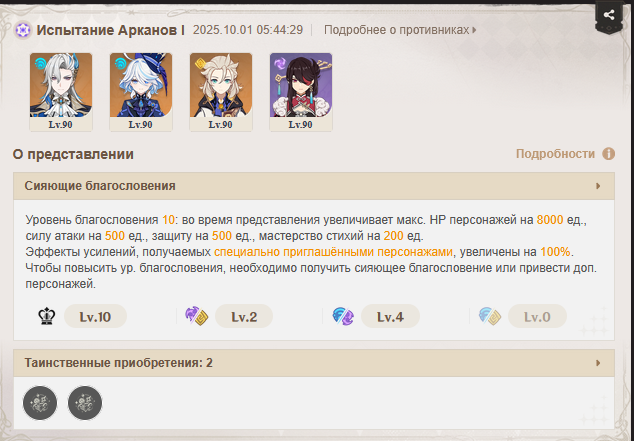Click the share icon in top corner

point(609,15)
